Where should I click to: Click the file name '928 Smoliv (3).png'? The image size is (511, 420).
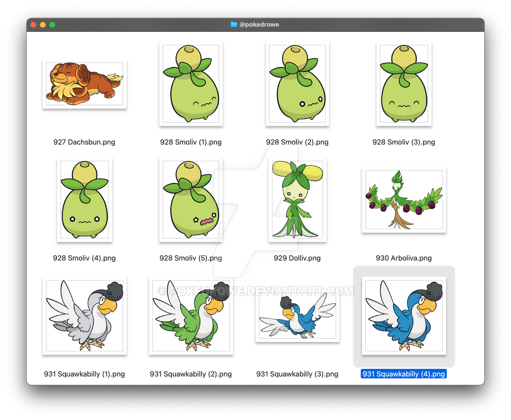click(404, 142)
